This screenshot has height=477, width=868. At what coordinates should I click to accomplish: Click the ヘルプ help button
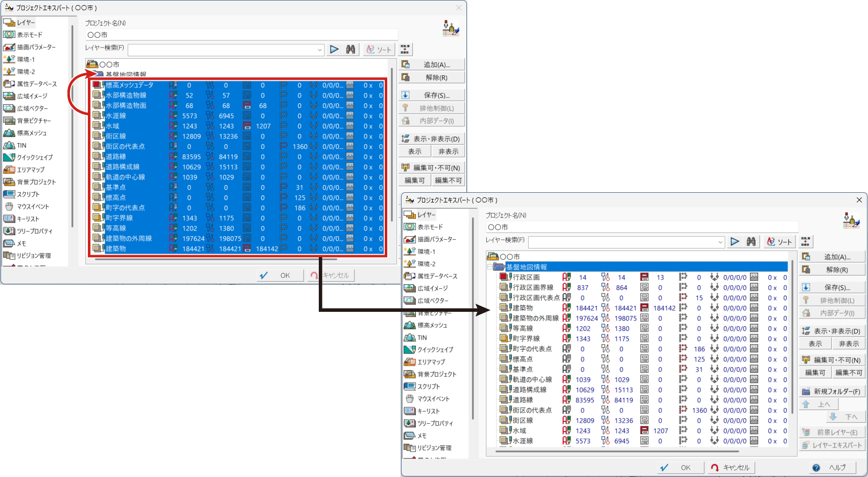pos(831,467)
